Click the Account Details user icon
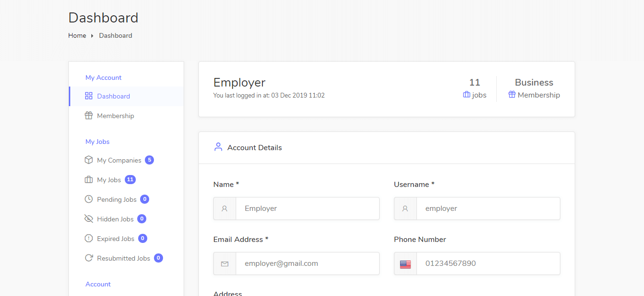The width and height of the screenshot is (644, 296). 218,147
